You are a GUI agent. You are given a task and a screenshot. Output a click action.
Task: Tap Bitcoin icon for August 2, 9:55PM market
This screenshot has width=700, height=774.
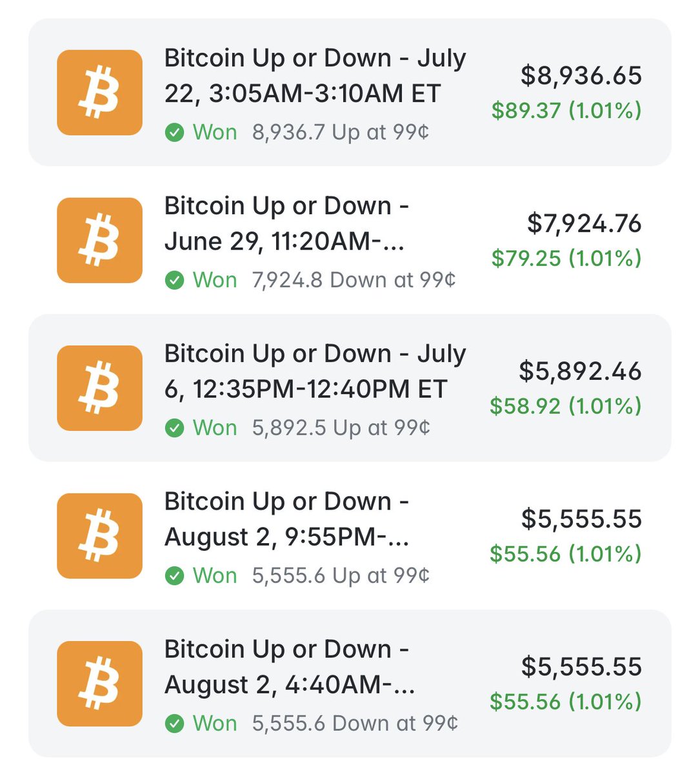pos(99,536)
